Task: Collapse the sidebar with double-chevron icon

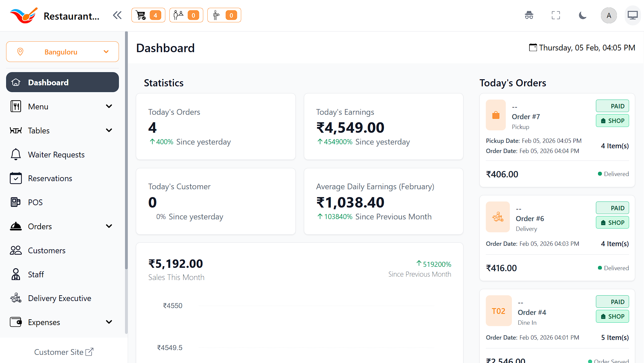Action: [x=117, y=15]
